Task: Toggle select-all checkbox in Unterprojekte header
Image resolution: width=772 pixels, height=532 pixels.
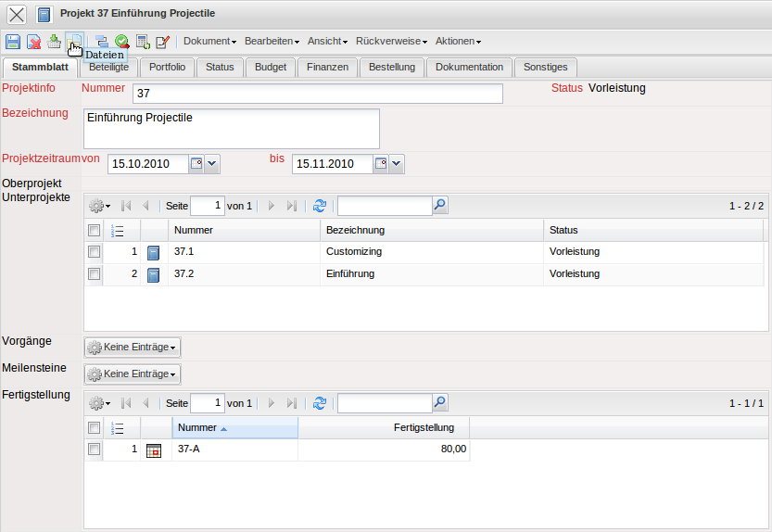Action: (x=94, y=230)
